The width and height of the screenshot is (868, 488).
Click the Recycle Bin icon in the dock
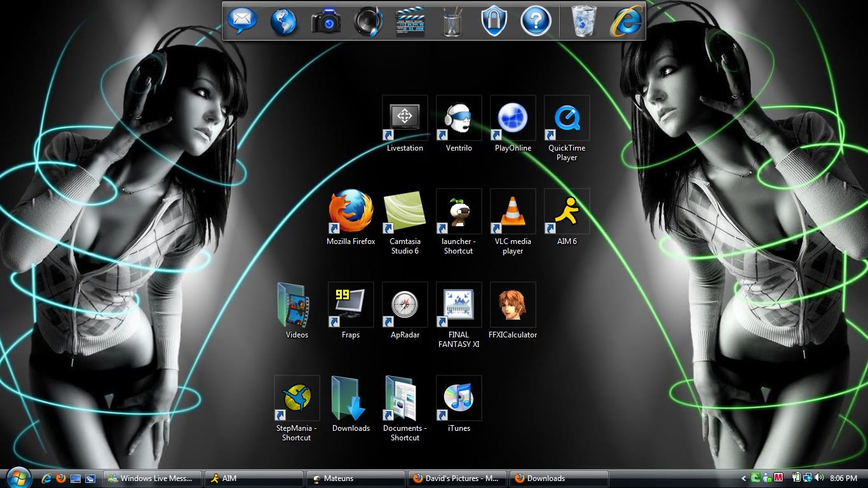click(583, 21)
